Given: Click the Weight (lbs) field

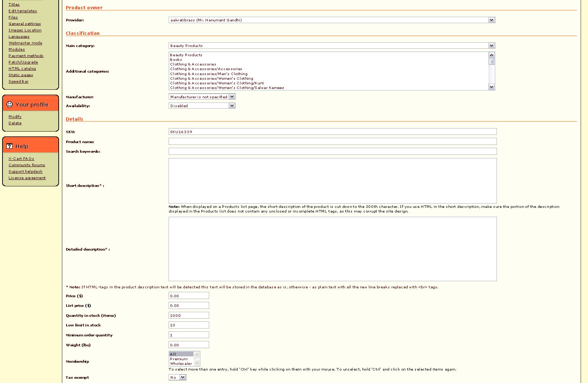Looking at the screenshot, I should 189,345.
